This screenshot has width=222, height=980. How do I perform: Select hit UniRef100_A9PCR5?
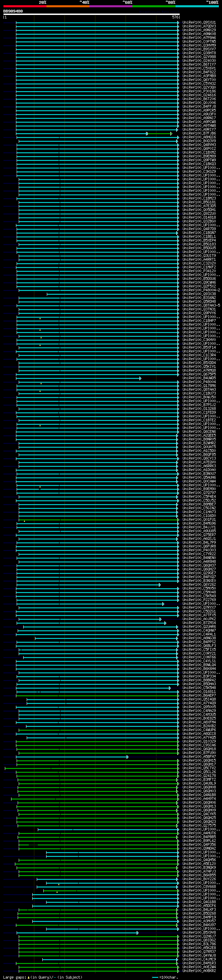(x=199, y=110)
